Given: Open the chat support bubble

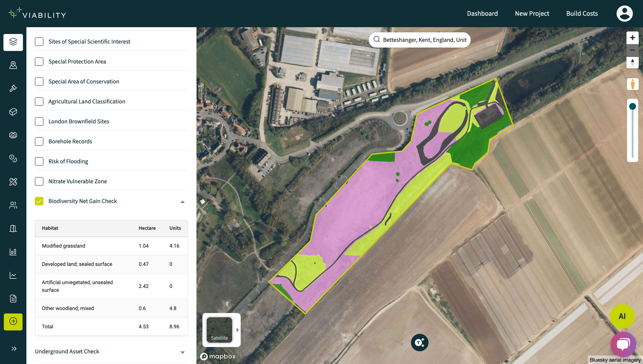Looking at the screenshot, I should [623, 344].
